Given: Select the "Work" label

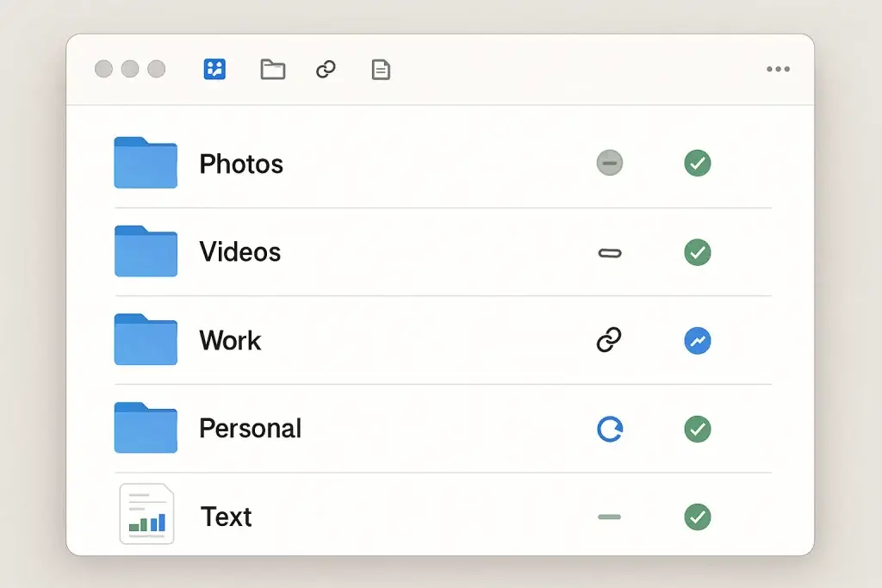Looking at the screenshot, I should (x=230, y=340).
